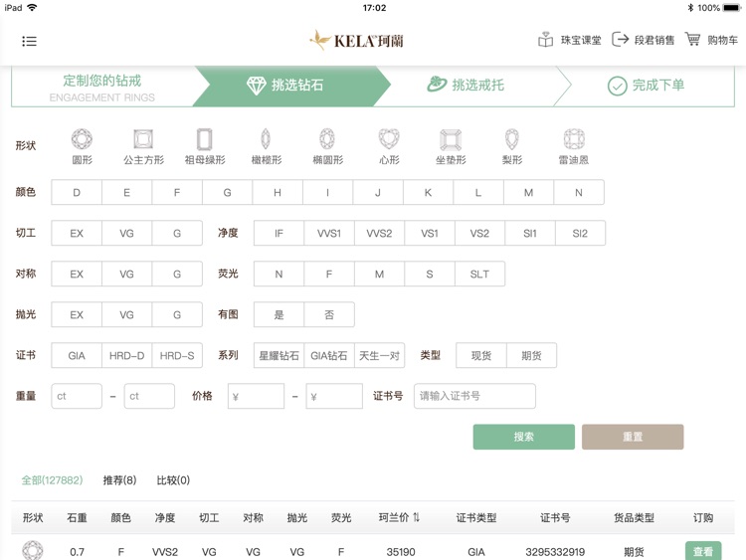Screen dimensions: 746x560
Task: Toggle type filter 现货
Action: pyautogui.click(x=481, y=355)
